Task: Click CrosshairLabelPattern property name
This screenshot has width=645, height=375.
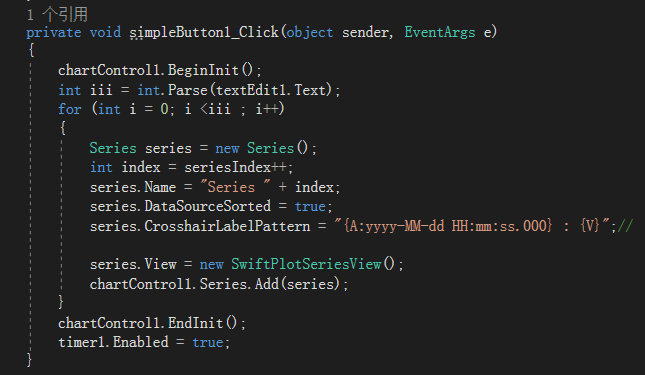Action: tap(227, 226)
